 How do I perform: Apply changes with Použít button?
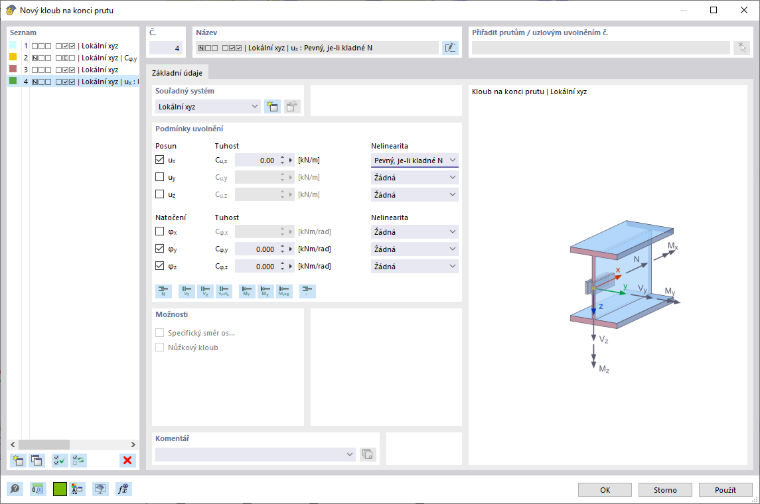(x=725, y=490)
